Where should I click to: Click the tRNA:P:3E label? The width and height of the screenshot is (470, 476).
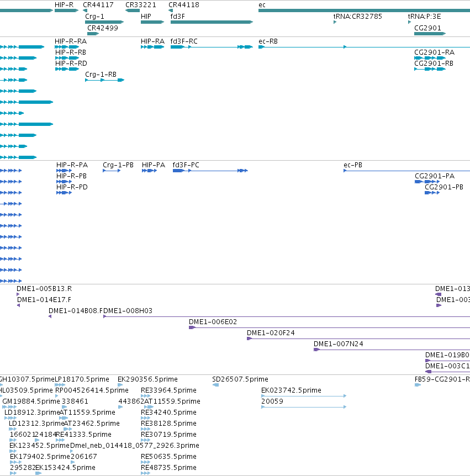coord(425,17)
